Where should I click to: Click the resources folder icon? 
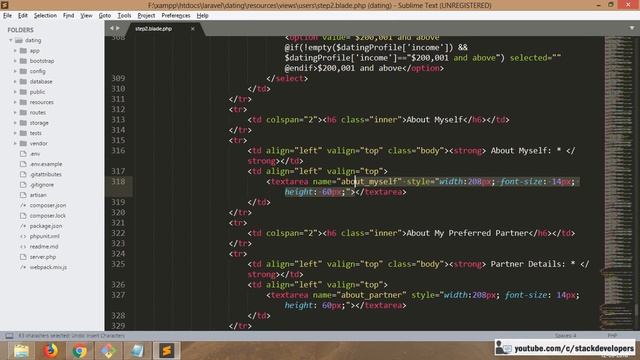click(23, 102)
